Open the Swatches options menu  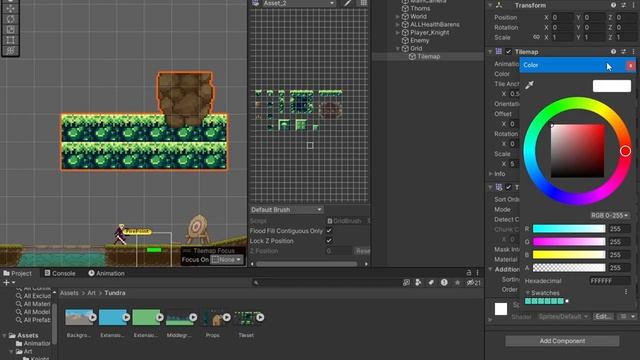coord(626,292)
